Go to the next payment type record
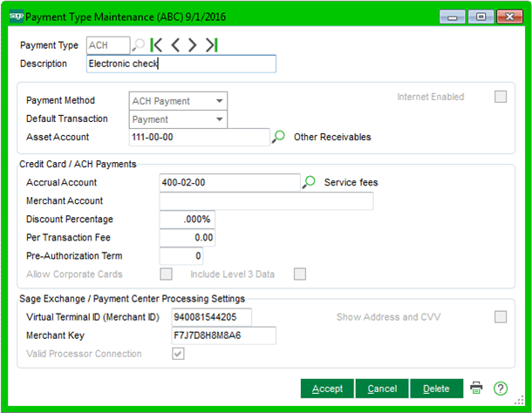This screenshot has height=413, width=532. tap(193, 45)
